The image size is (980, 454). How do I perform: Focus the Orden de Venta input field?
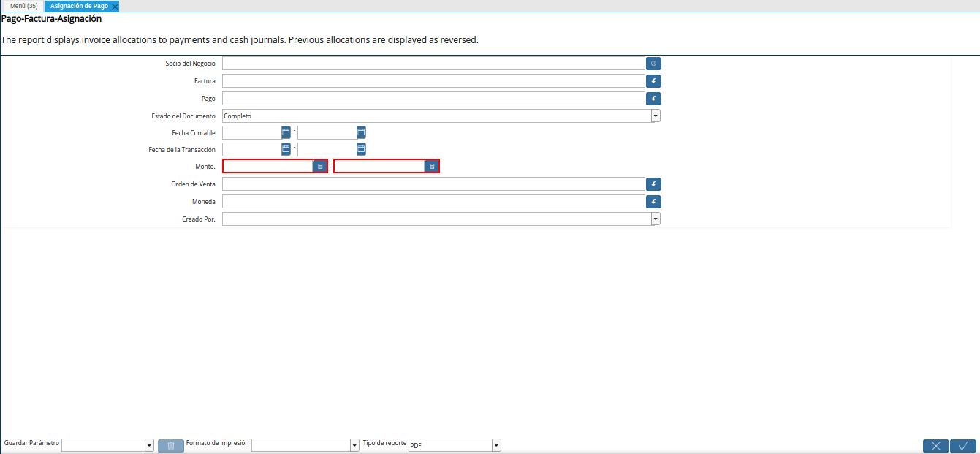tap(433, 184)
